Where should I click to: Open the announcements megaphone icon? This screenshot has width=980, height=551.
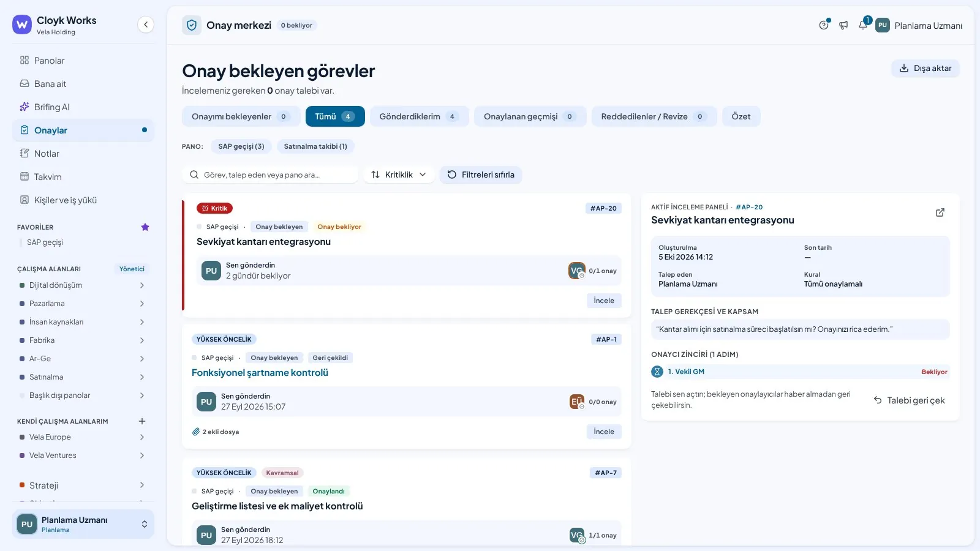point(843,25)
